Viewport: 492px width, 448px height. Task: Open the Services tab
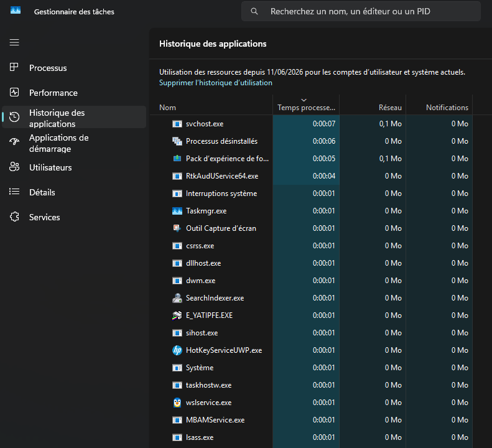(x=74, y=217)
